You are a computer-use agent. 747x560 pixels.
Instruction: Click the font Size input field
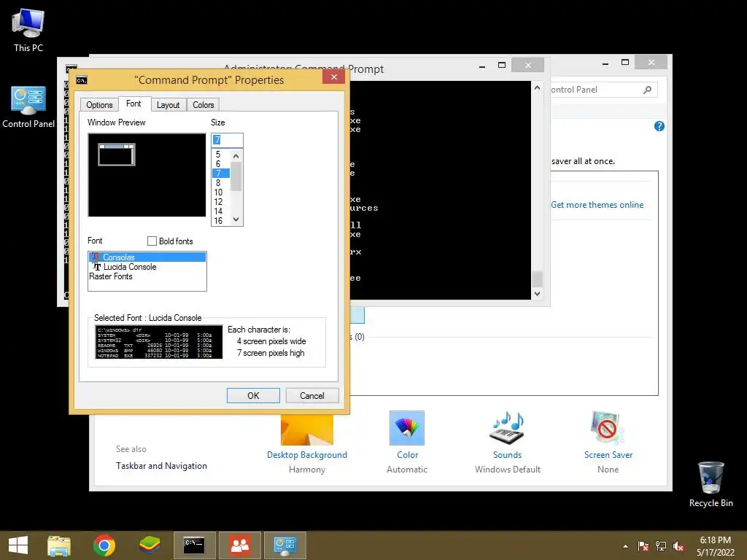pyautogui.click(x=227, y=140)
